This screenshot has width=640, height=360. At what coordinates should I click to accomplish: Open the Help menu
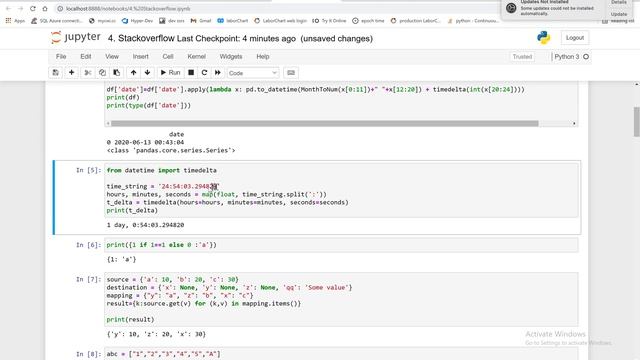pyautogui.click(x=263, y=56)
